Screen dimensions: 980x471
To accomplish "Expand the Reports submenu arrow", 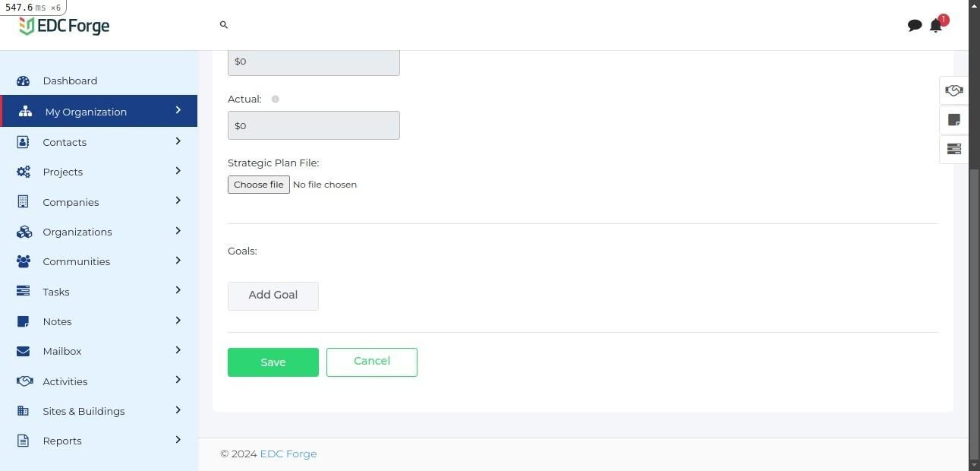I will pyautogui.click(x=178, y=440).
